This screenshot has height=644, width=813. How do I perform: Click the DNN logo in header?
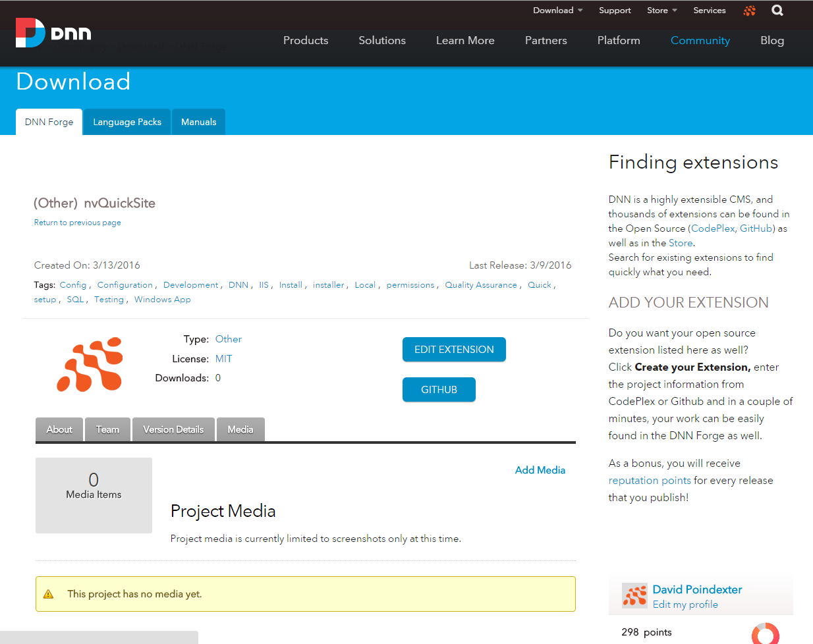pyautogui.click(x=53, y=32)
